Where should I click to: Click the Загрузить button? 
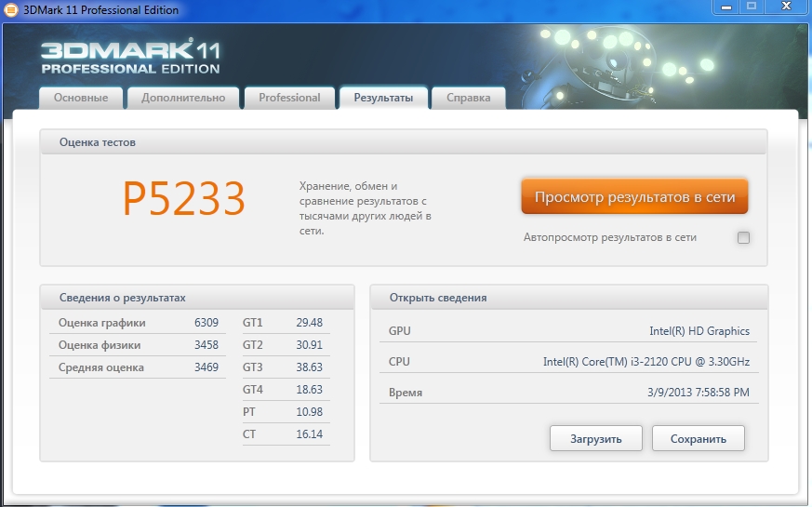point(596,439)
